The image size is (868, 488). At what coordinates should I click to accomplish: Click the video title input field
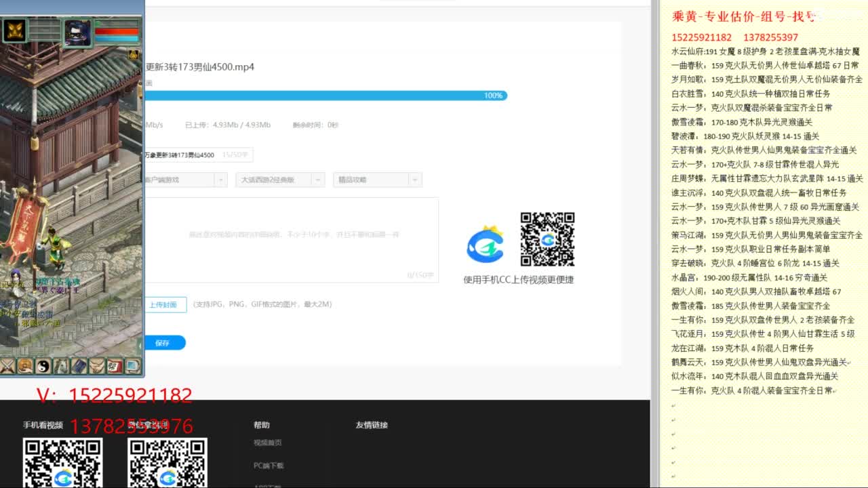[x=199, y=155]
